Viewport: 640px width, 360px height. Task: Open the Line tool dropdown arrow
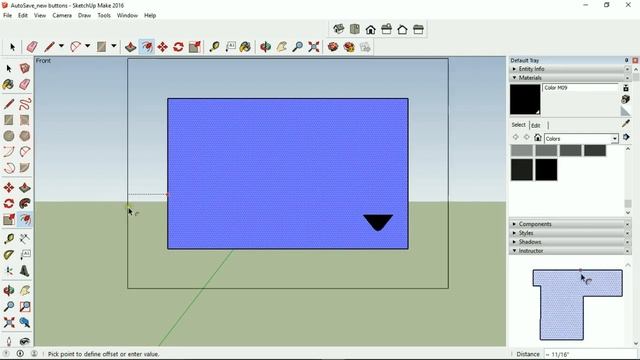61,46
